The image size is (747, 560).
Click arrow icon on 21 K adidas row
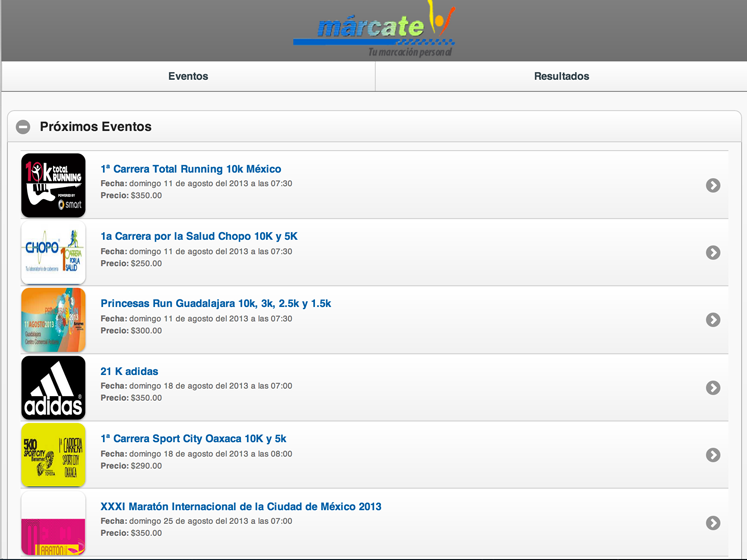pyautogui.click(x=713, y=387)
